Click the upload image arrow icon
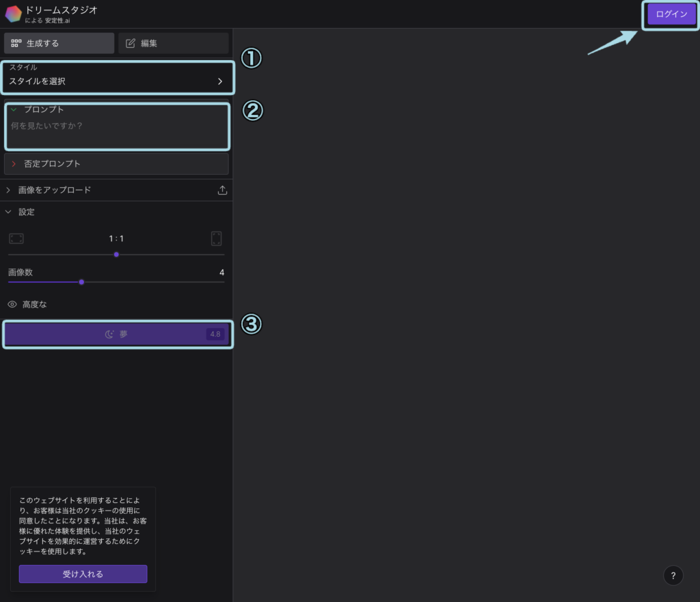Screen dimensions: 700x602 (222, 191)
